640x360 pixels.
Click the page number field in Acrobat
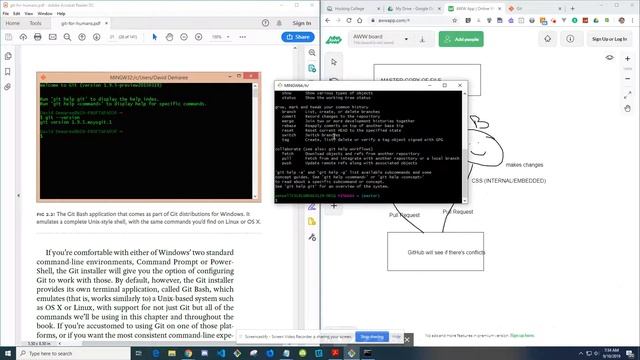coord(112,37)
